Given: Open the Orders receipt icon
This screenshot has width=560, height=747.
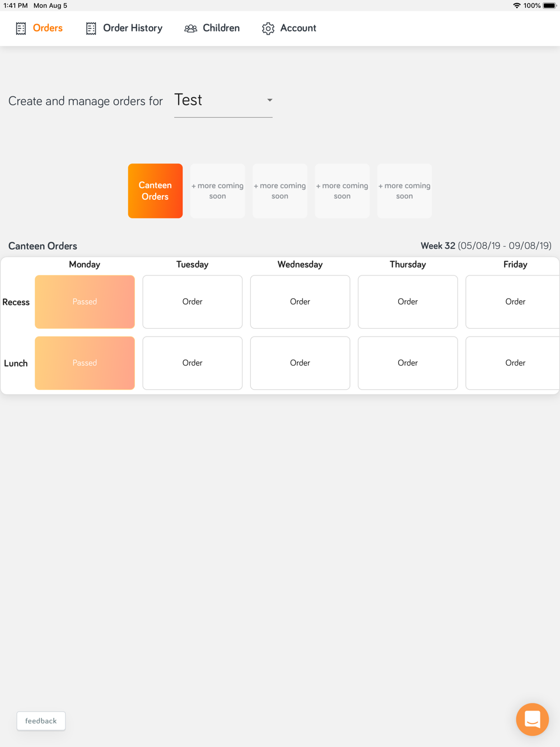Looking at the screenshot, I should click(21, 29).
